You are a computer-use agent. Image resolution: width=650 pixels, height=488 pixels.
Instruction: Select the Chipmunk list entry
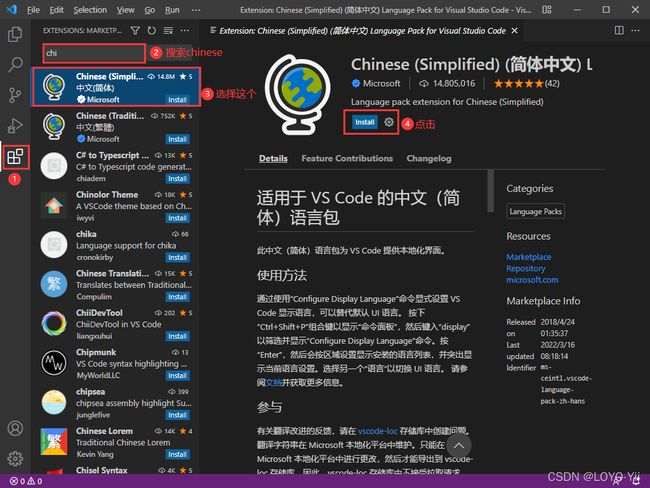116,363
